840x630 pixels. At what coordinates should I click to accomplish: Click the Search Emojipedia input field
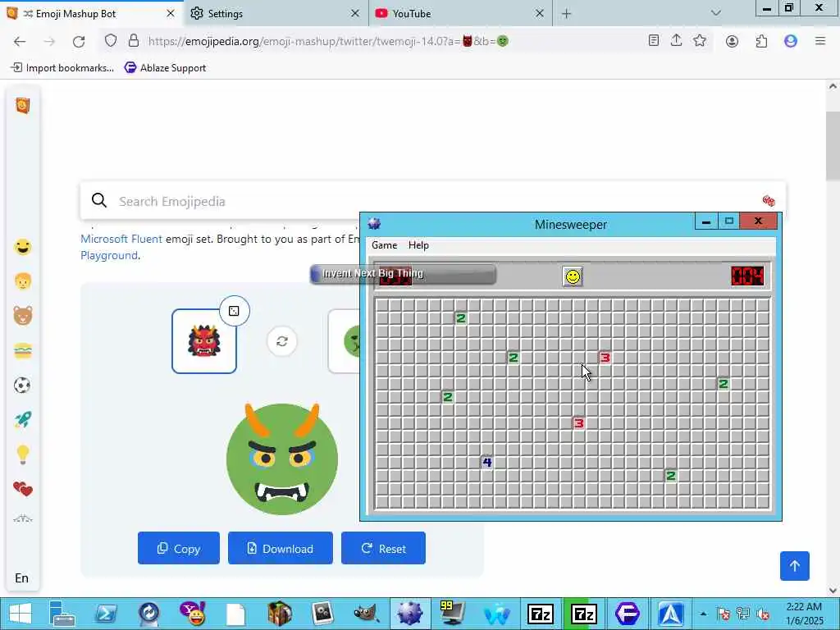coord(434,202)
